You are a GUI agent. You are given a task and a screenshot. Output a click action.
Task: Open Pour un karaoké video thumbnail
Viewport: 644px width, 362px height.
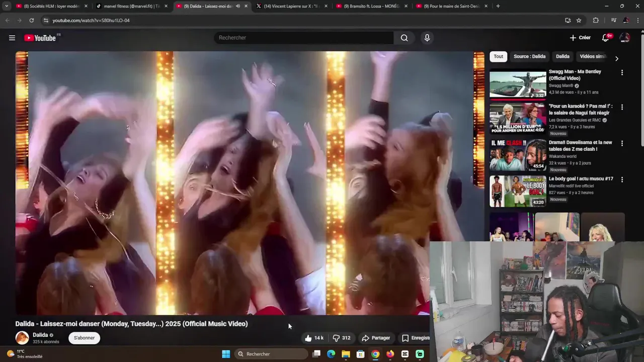tap(518, 119)
